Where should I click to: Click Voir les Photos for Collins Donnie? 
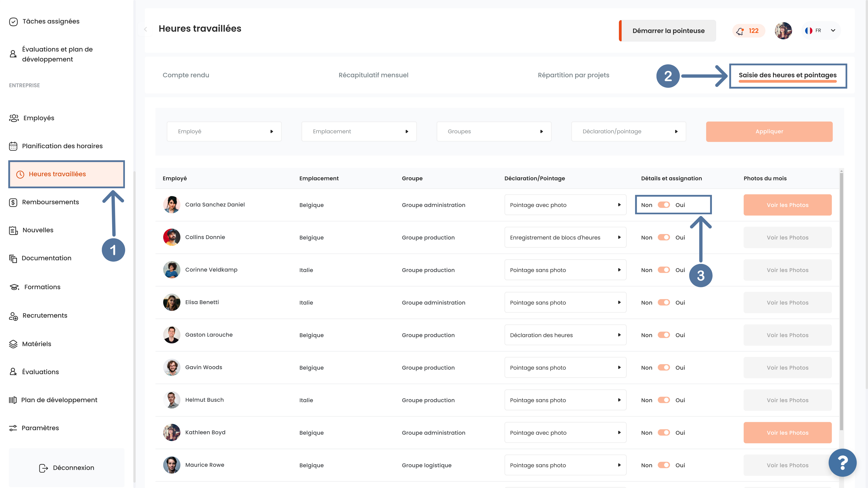(787, 237)
